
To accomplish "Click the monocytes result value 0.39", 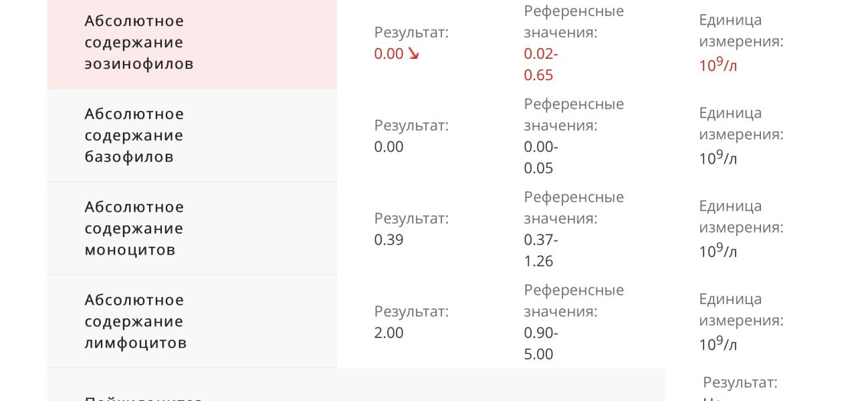I will pos(389,240).
